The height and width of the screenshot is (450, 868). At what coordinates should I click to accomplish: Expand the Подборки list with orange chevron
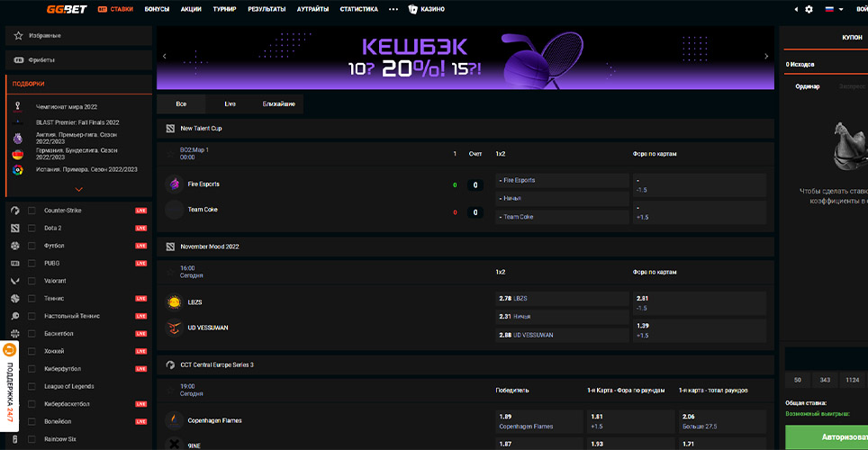79,189
